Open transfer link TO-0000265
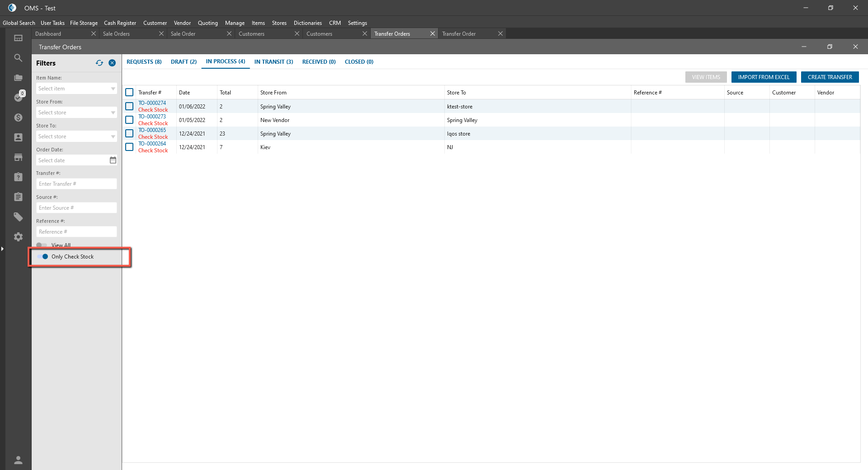 [x=152, y=130]
